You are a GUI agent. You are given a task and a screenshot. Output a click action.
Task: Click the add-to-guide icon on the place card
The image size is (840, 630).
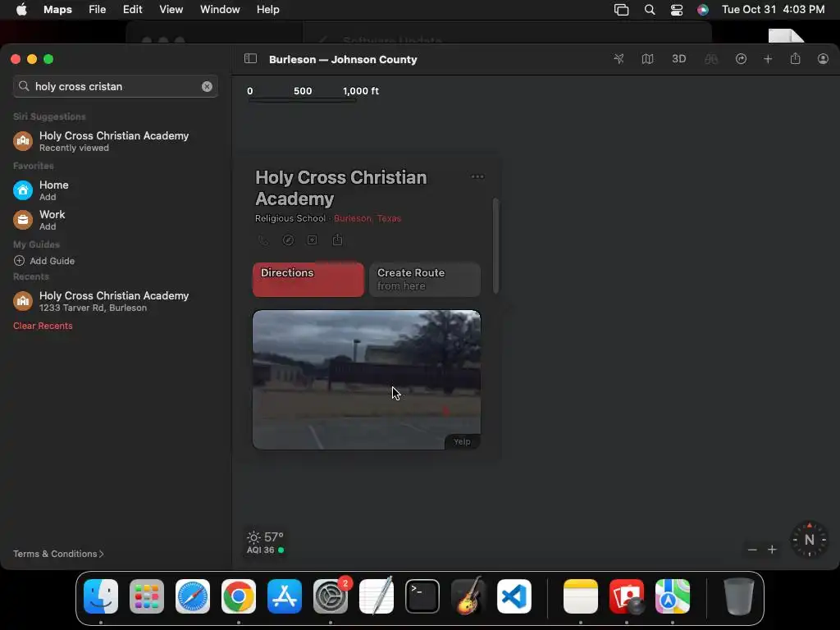(313, 240)
